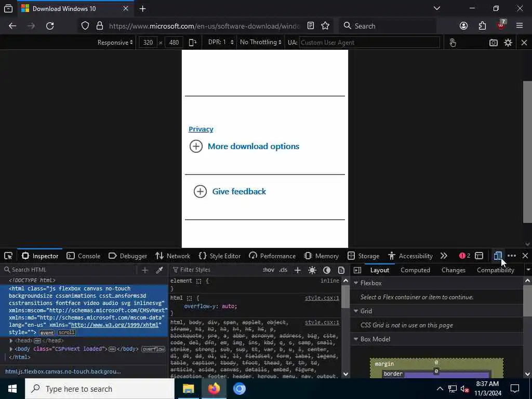Toggle touch simulation
Screen dimensions: 532x399
(x=453, y=43)
